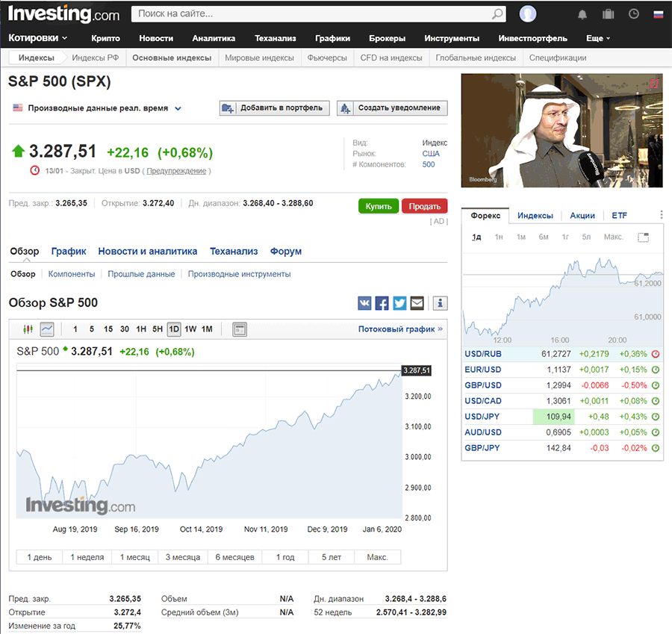Click Добавить в портфель button
The height and width of the screenshot is (634, 672).
tap(274, 108)
